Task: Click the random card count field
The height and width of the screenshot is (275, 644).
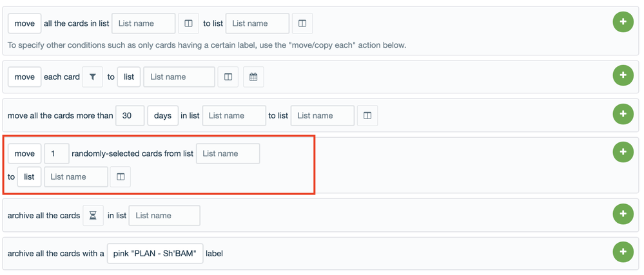Action: tap(57, 153)
